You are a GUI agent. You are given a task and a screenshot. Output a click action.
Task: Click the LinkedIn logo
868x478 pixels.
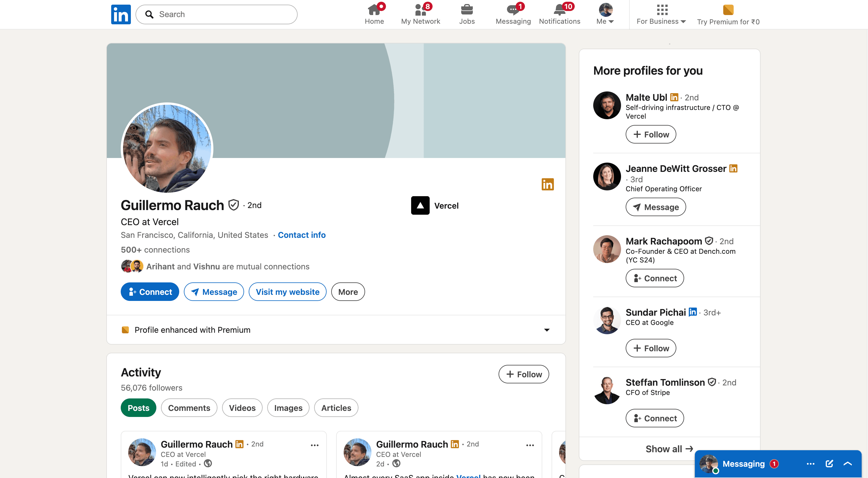pos(121,14)
